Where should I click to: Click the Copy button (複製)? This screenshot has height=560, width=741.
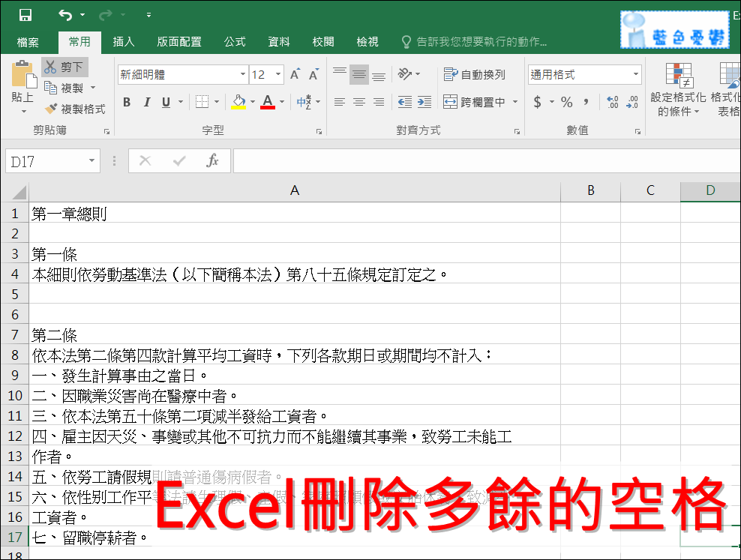[x=64, y=88]
